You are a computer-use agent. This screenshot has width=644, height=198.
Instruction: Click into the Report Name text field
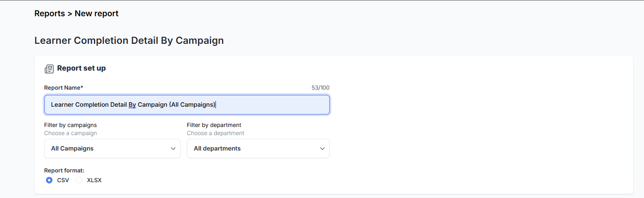pos(187,105)
